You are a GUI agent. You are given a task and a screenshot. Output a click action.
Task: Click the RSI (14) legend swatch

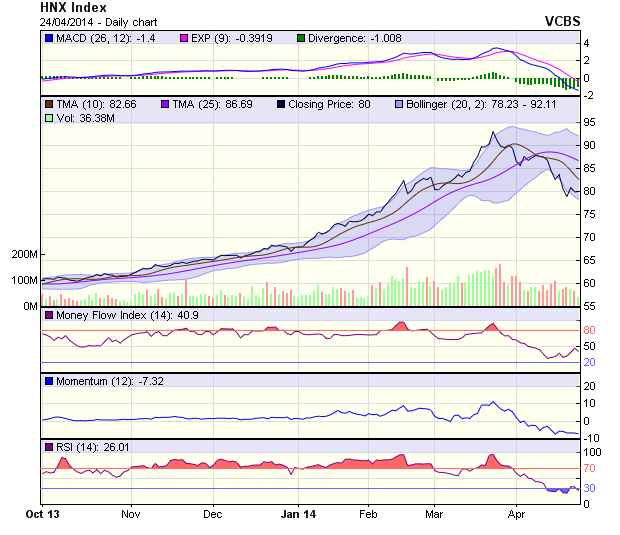[x=49, y=446]
